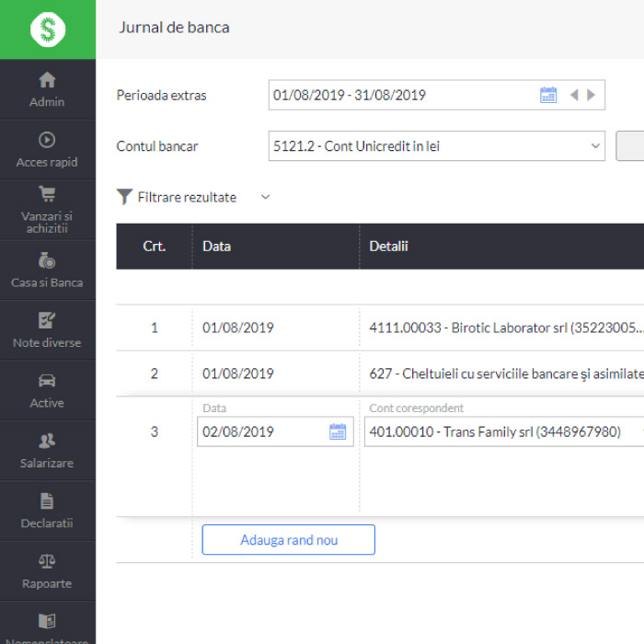Go to next period arrow
644x644 pixels.
point(591,95)
